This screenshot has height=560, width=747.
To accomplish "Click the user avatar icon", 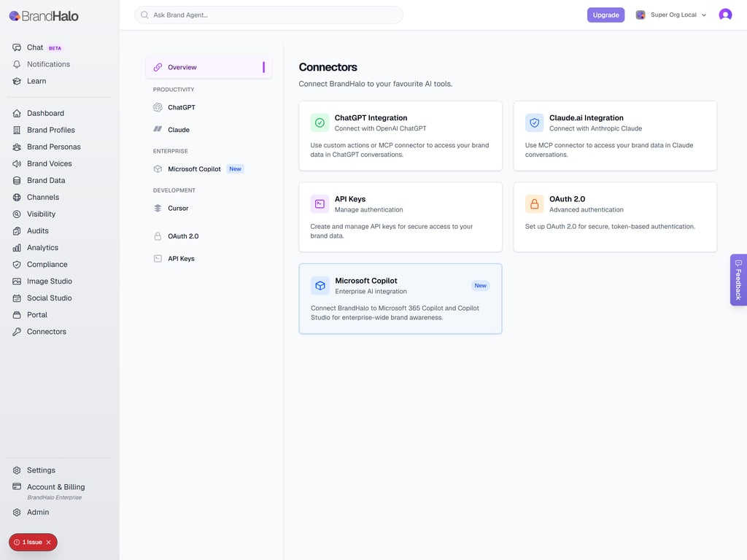I will 725,15.
